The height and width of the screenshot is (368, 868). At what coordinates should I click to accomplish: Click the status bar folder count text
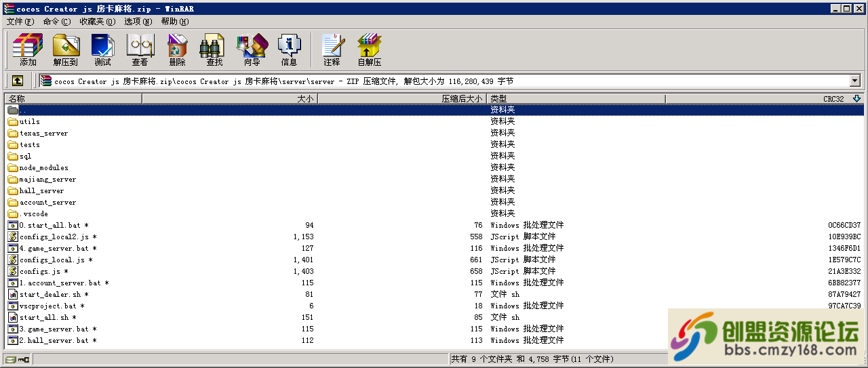point(532,359)
